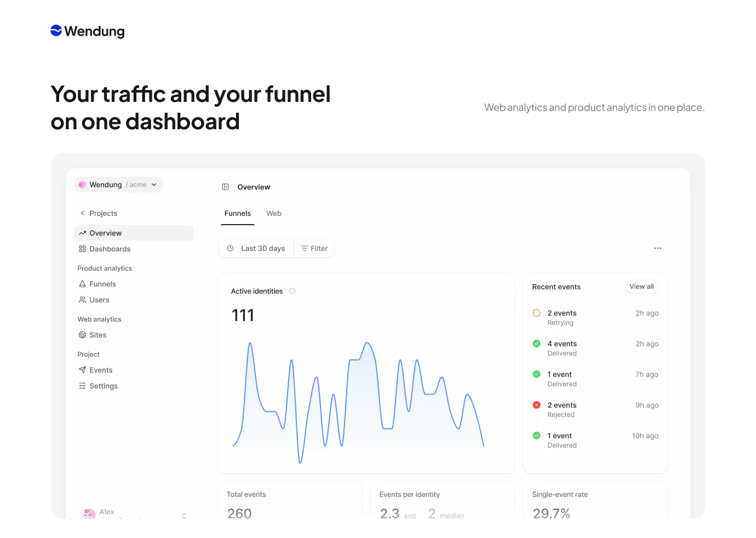
Task: Open the Last 30 days range picker
Action: coord(256,248)
